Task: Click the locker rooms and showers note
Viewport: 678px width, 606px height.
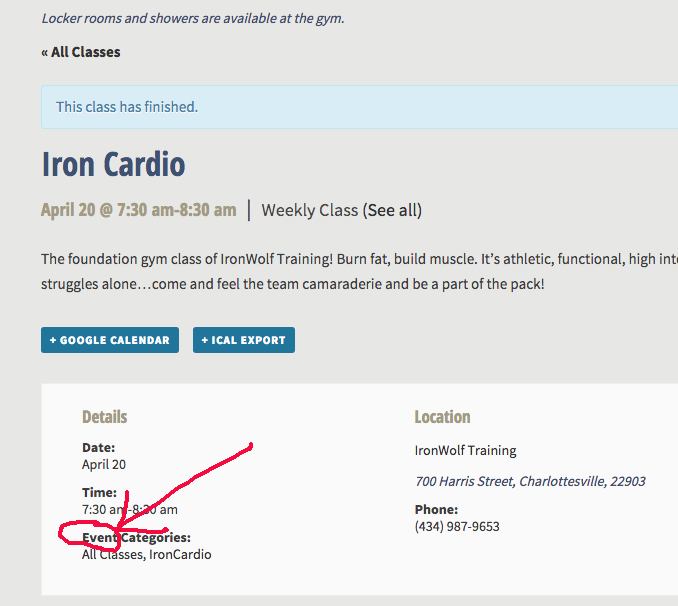Action: coord(193,18)
